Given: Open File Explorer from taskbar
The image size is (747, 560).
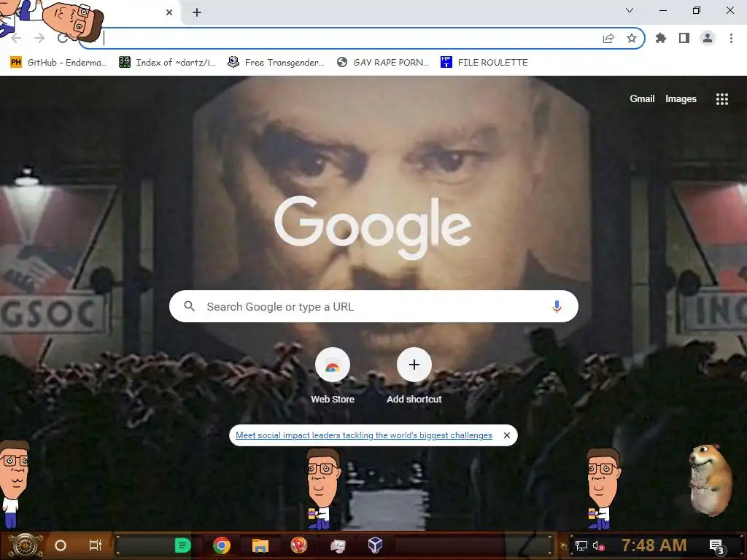Looking at the screenshot, I should tap(260, 545).
